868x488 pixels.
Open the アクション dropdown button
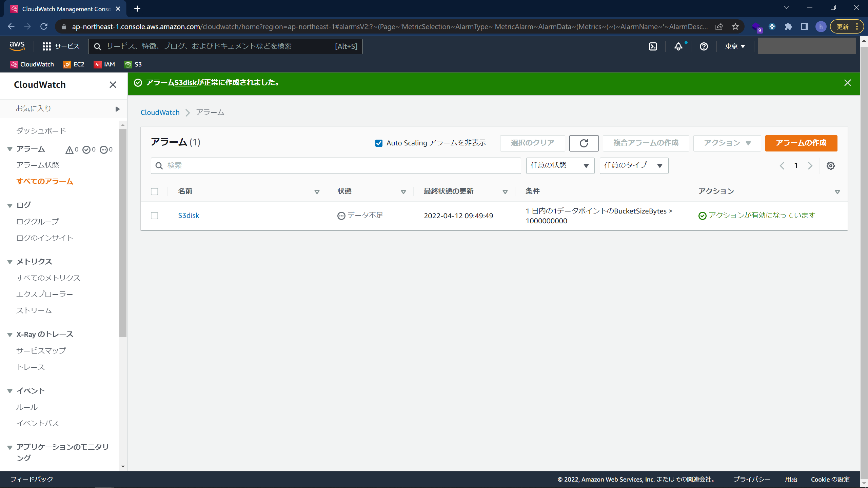(x=727, y=143)
